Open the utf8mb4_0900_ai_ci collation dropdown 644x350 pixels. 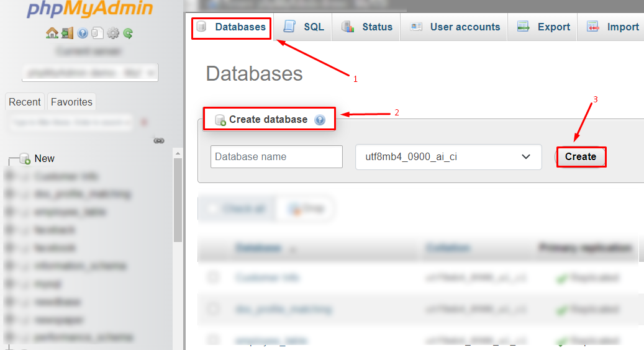[448, 157]
